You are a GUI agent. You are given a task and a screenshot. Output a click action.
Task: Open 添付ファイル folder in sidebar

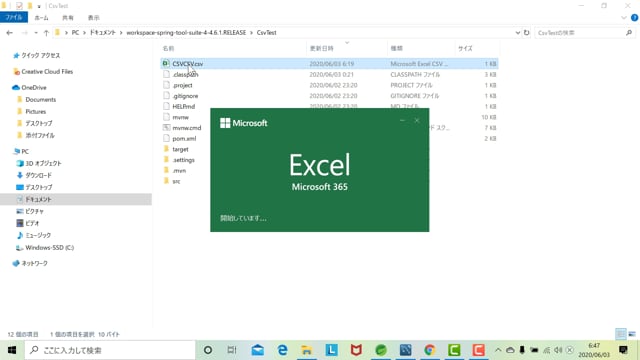tap(40, 135)
